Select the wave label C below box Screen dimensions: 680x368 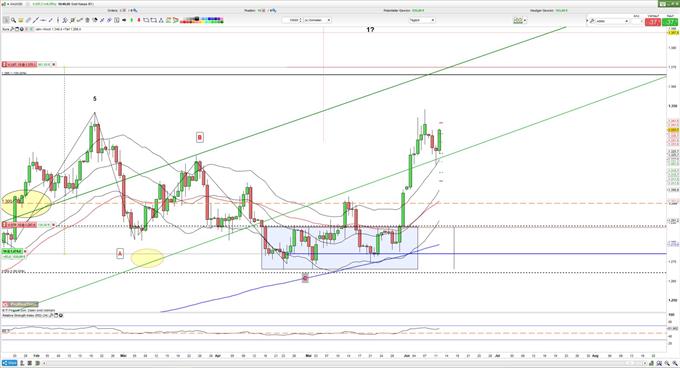tap(305, 278)
